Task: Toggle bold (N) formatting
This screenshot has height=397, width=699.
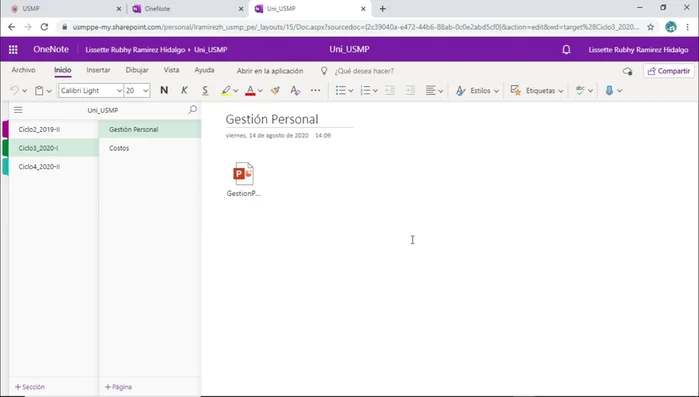Action: pyautogui.click(x=164, y=90)
